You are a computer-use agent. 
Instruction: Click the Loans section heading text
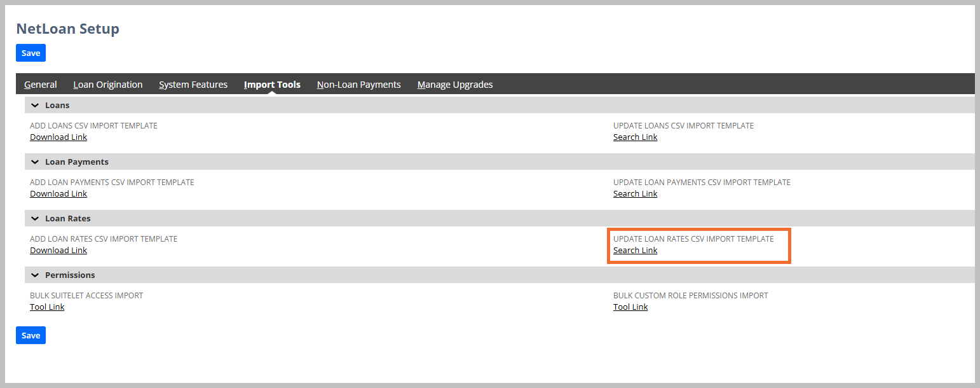[57, 105]
